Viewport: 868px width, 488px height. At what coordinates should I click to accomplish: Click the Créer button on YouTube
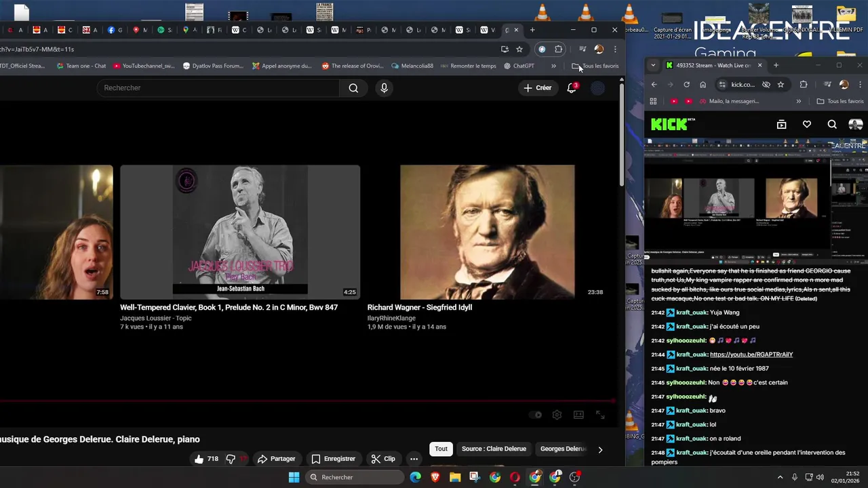pos(537,88)
